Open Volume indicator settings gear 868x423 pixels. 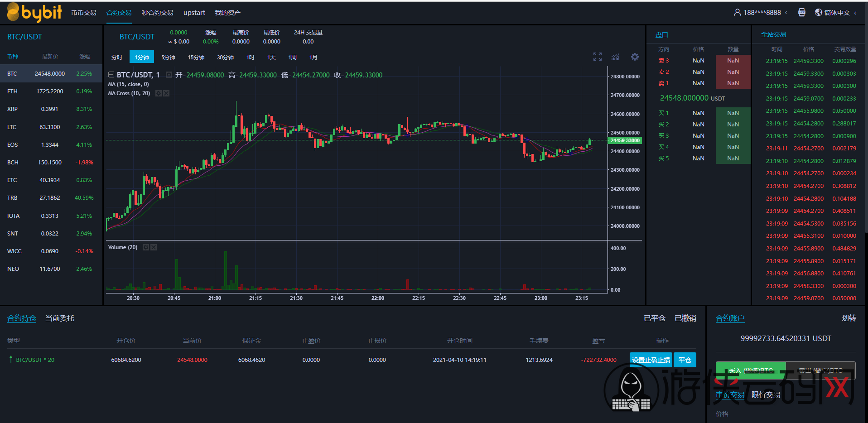146,247
